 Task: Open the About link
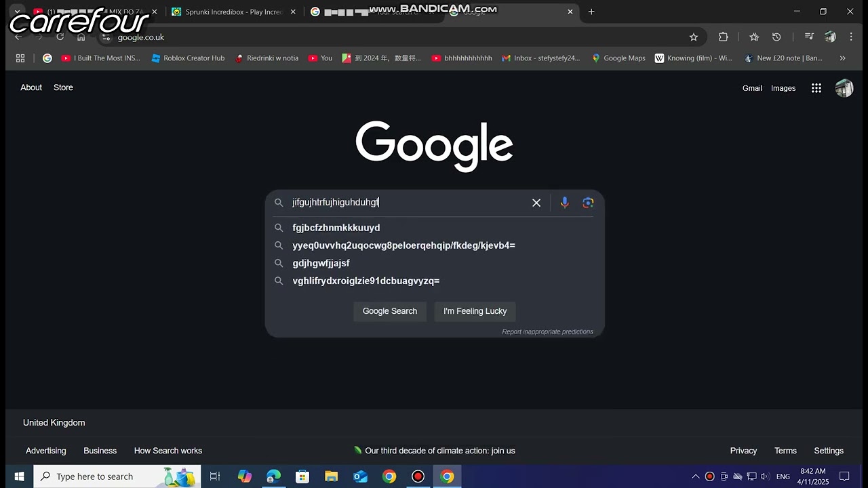(x=31, y=87)
